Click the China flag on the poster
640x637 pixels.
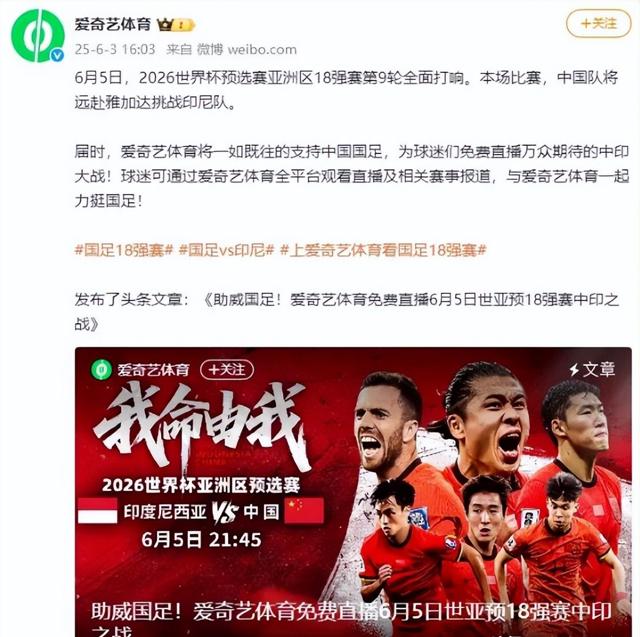tap(304, 510)
